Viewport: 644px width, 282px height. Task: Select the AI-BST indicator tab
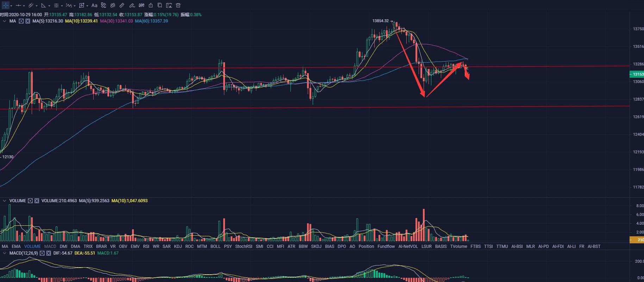pyautogui.click(x=594, y=246)
